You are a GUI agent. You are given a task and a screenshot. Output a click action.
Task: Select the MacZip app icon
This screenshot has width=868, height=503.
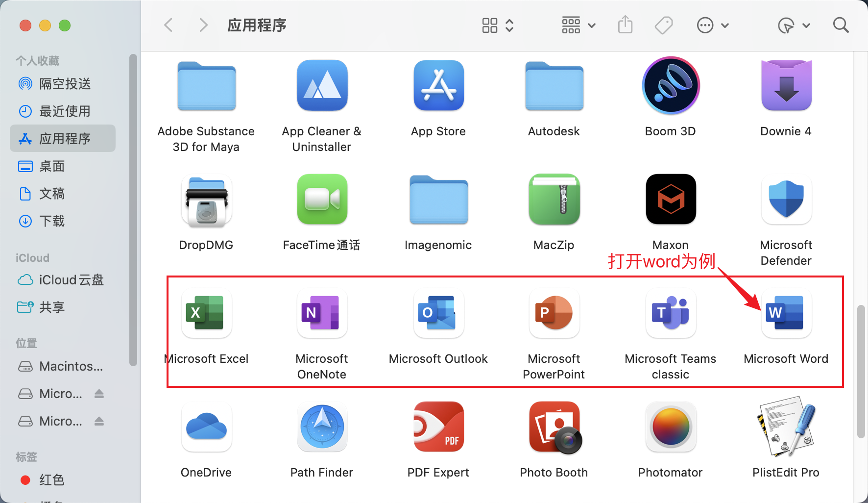pyautogui.click(x=554, y=200)
